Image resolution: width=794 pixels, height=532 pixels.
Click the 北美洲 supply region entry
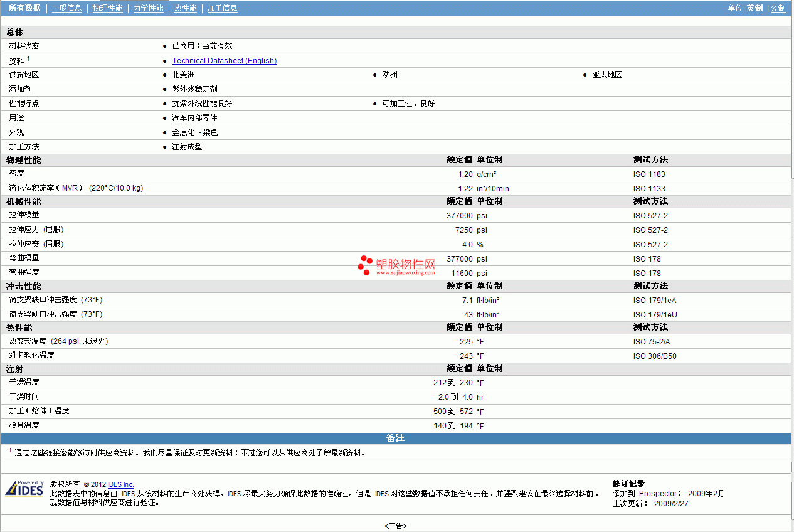[183, 75]
